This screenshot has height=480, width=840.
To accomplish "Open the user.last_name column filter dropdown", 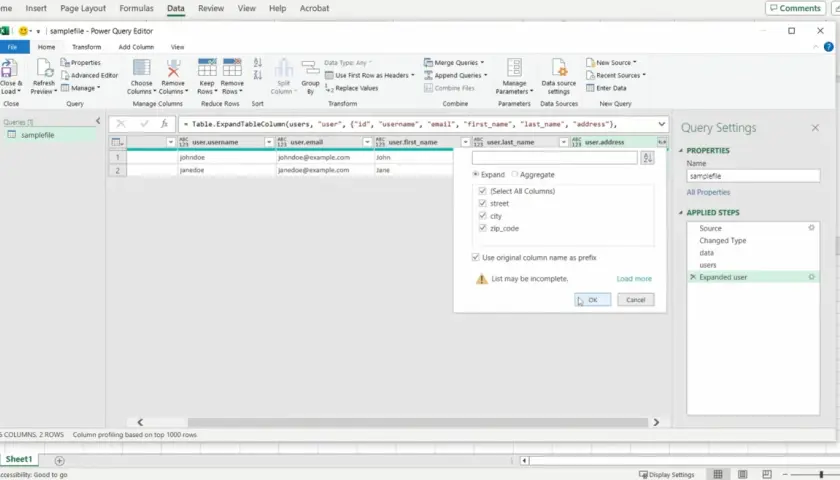I will point(564,142).
